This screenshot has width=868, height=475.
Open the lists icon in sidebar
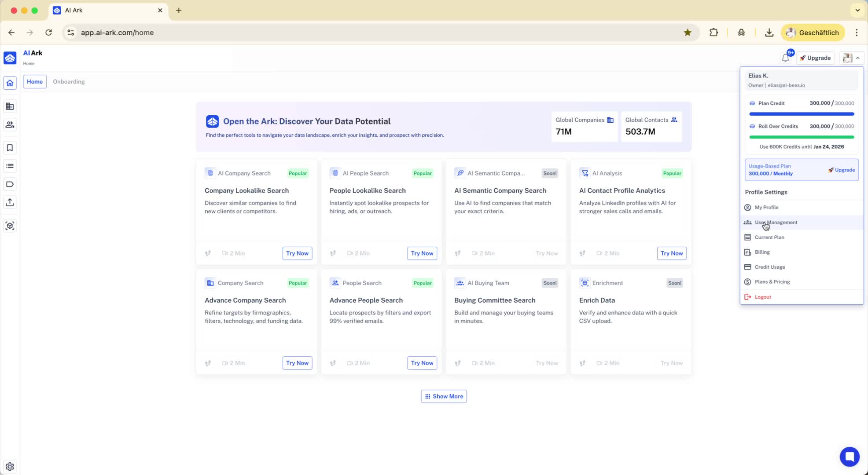pyautogui.click(x=10, y=166)
